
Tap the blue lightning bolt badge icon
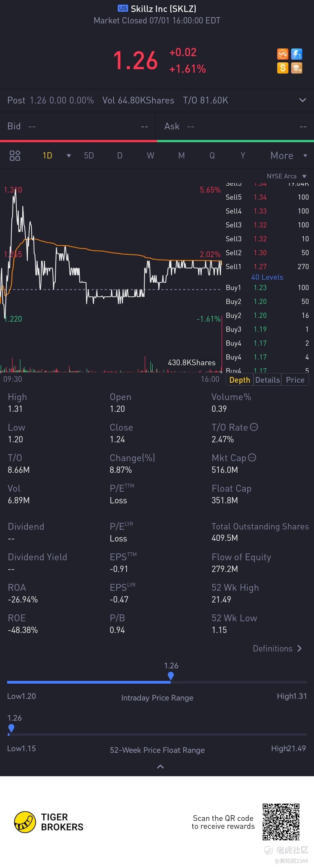pyautogui.click(x=297, y=54)
